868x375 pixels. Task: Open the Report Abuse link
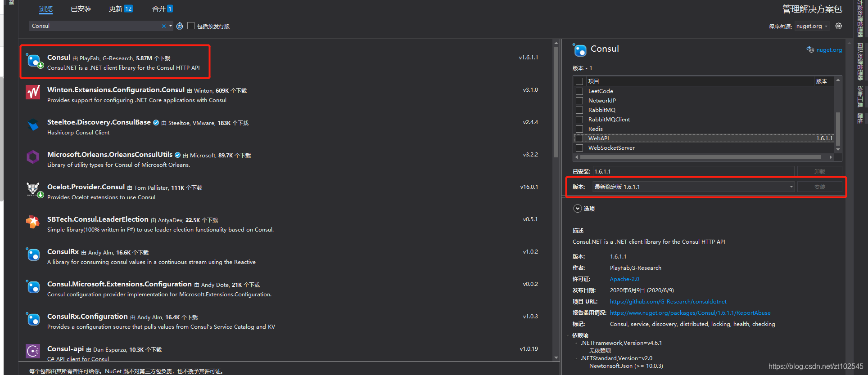coord(690,313)
